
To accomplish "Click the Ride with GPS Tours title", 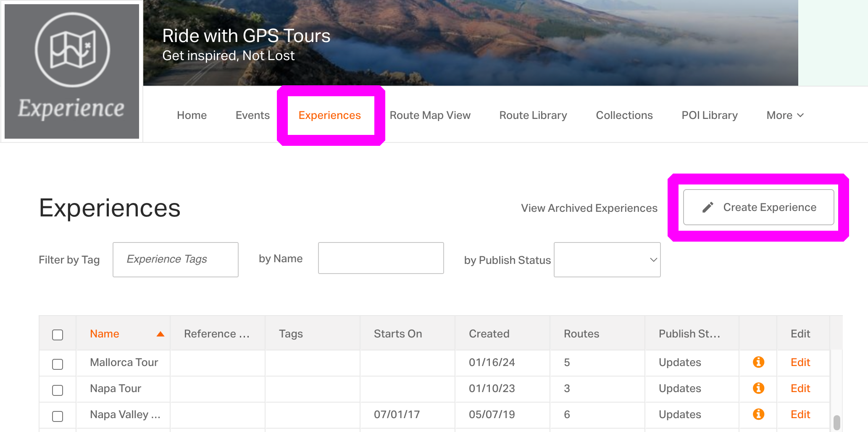I will pyautogui.click(x=246, y=36).
